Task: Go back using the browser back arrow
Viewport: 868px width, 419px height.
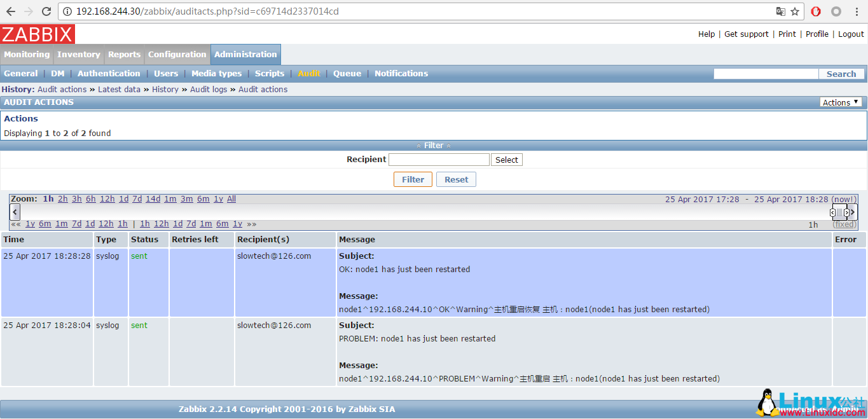Action: (x=11, y=11)
